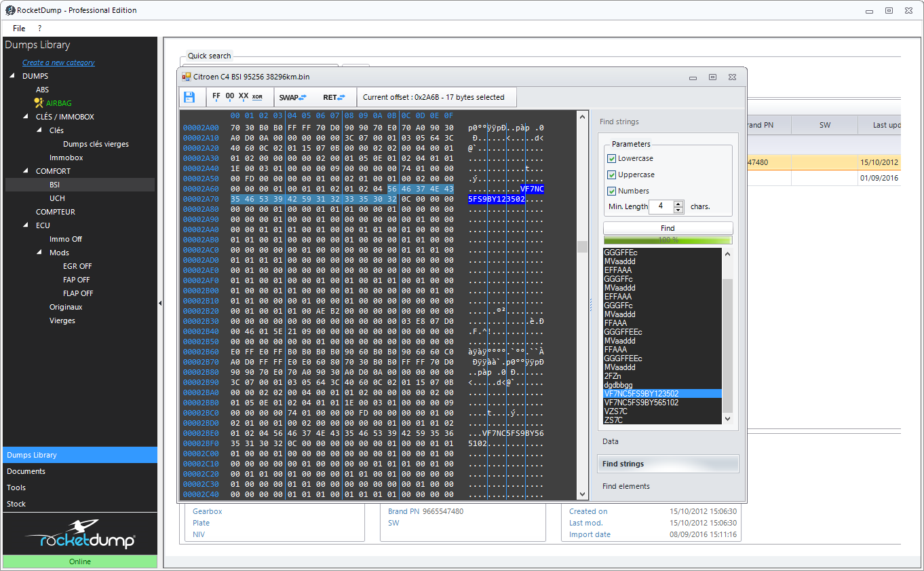Image resolution: width=924 pixels, height=571 pixels.
Task: Uncheck the Lowercase checkbox
Action: [x=612, y=158]
